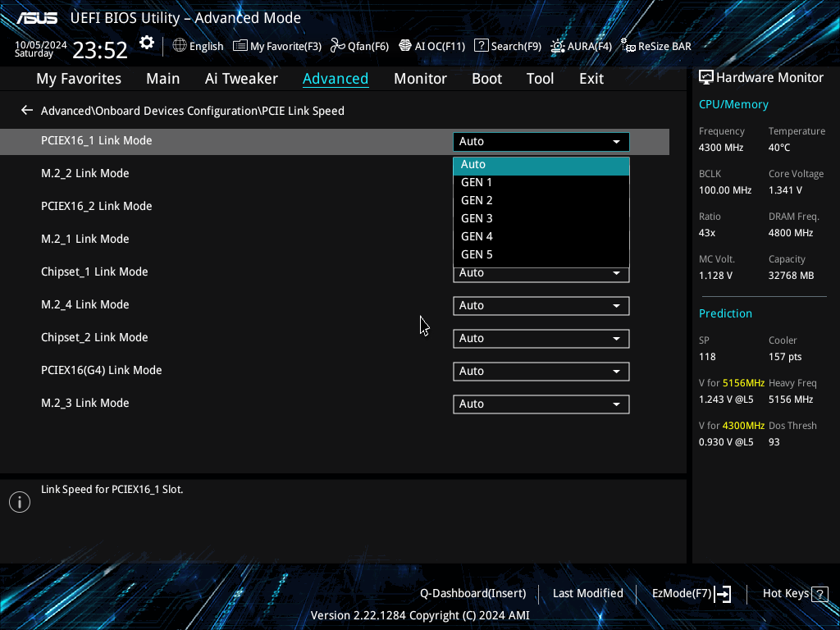This screenshot has height=630, width=840.
Task: Click the breadcrumb path PCIE Link Speed
Action: (303, 111)
